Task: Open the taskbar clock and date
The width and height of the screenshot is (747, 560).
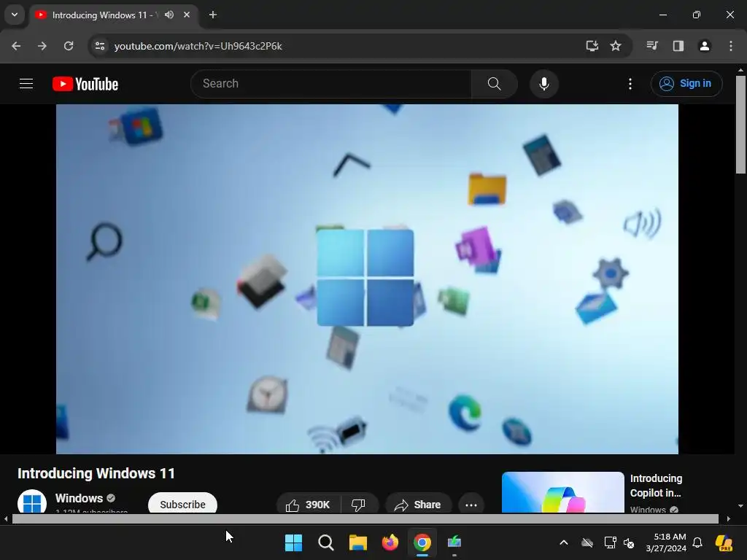Action: tap(666, 542)
